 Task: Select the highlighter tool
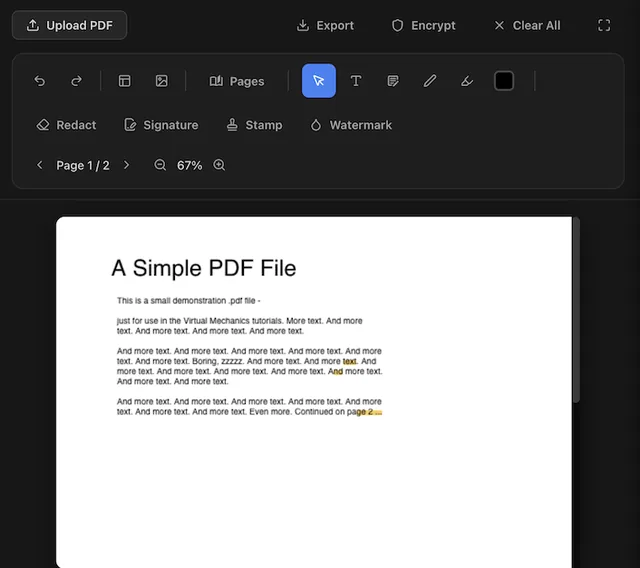coord(467,81)
